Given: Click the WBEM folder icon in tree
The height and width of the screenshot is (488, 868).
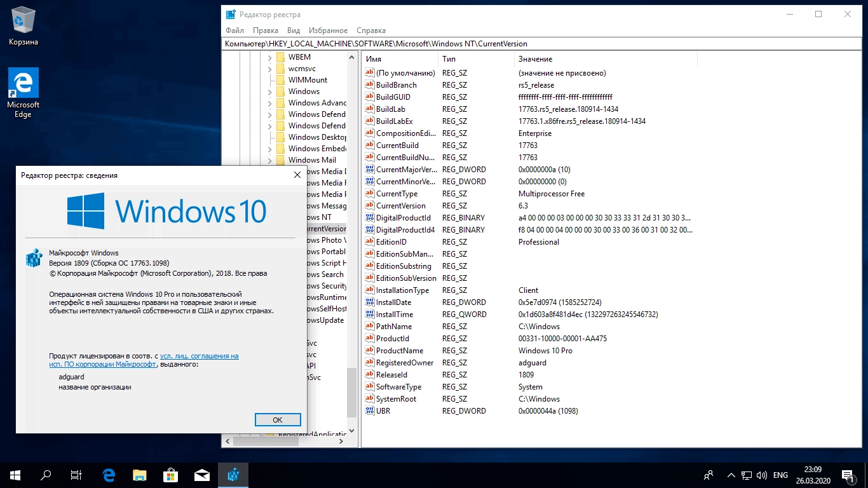Looking at the screenshot, I should pos(280,57).
